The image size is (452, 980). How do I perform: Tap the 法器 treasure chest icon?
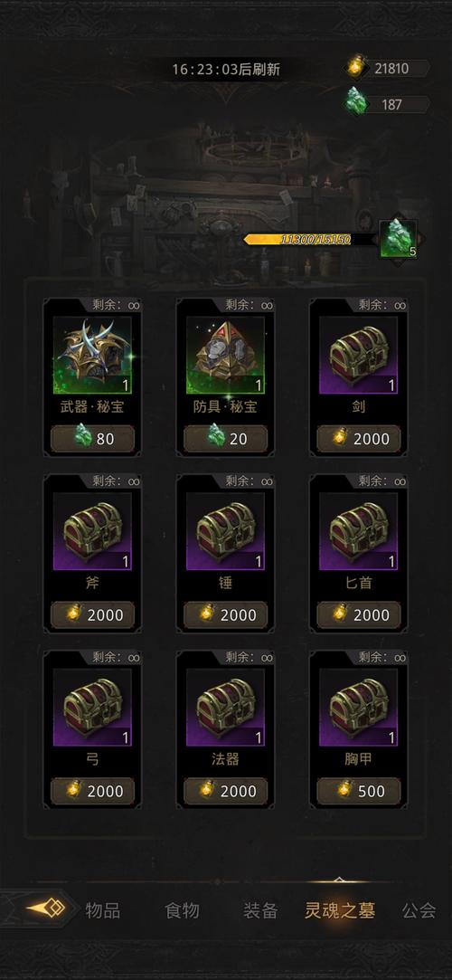(x=225, y=707)
